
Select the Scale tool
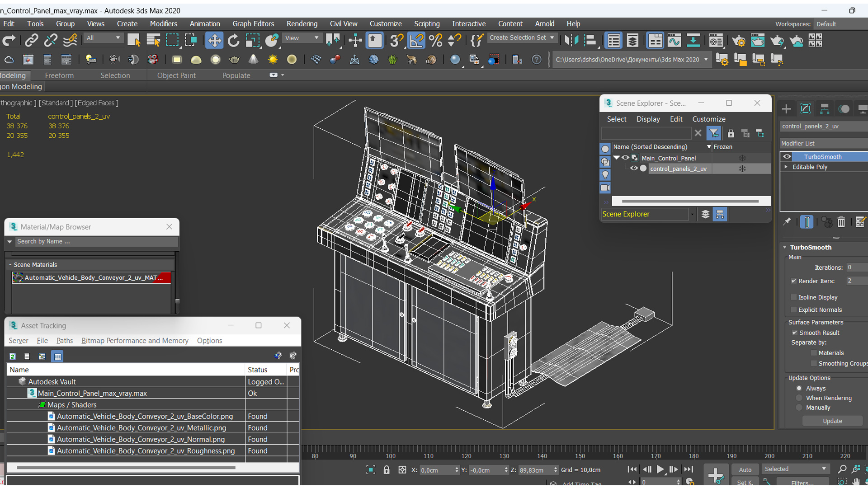(253, 41)
